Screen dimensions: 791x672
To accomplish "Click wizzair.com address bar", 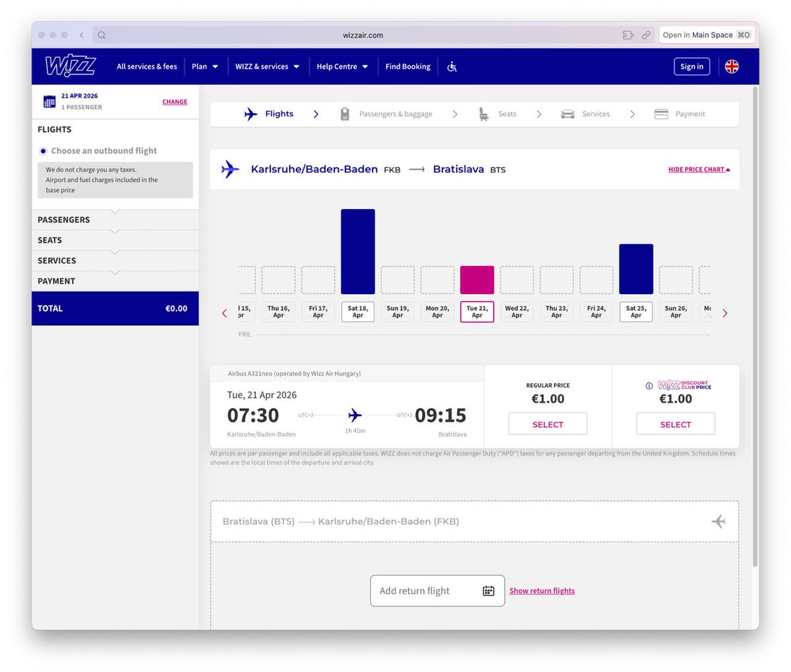I will tap(363, 35).
